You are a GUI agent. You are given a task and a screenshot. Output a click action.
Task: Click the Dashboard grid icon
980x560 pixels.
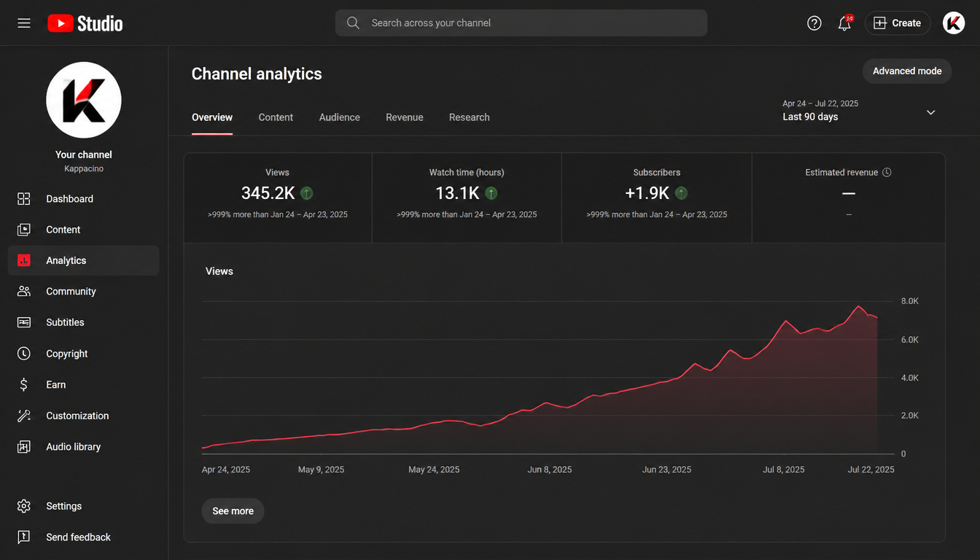(x=24, y=199)
